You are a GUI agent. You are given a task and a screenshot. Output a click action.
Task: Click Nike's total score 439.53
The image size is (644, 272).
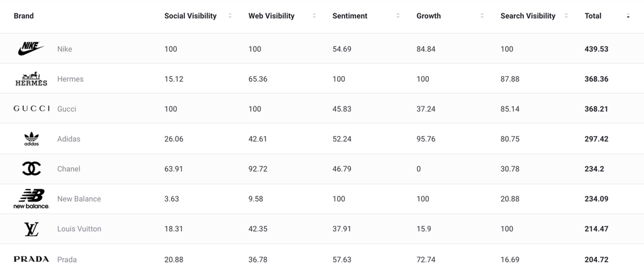click(x=596, y=49)
